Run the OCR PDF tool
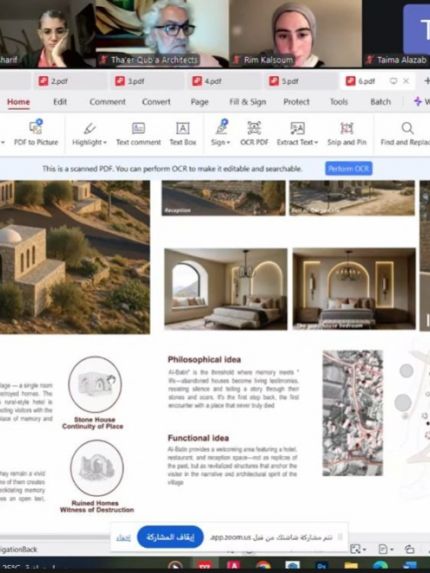The height and width of the screenshot is (573, 430). pos(254,134)
